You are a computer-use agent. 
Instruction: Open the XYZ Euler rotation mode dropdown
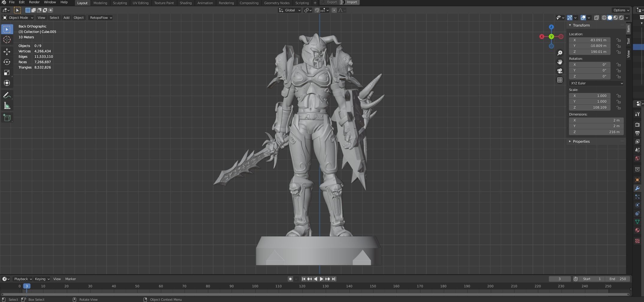click(596, 83)
